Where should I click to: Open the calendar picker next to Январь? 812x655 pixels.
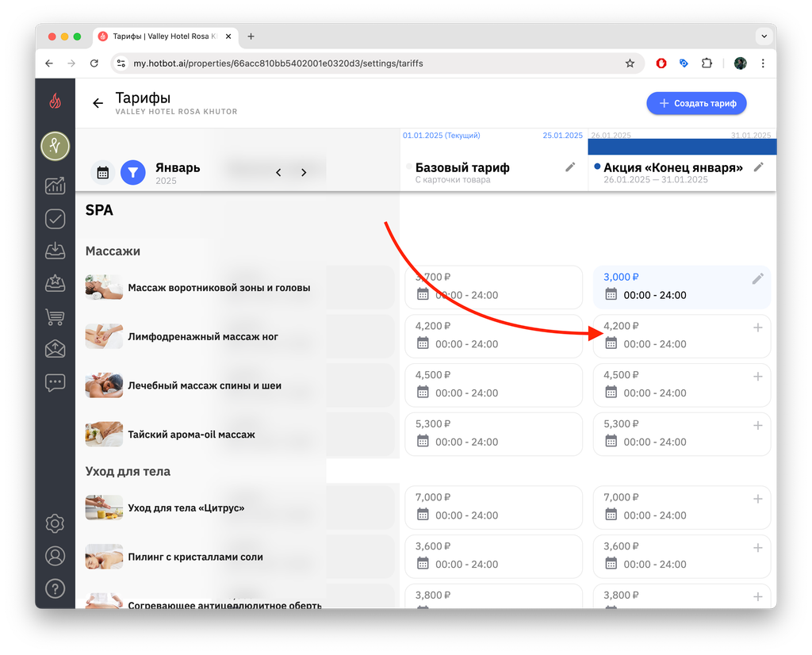(102, 172)
